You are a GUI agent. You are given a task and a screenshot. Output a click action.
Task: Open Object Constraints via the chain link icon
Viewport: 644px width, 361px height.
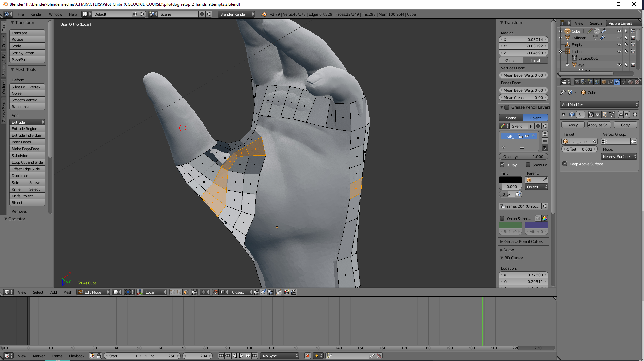[611, 82]
